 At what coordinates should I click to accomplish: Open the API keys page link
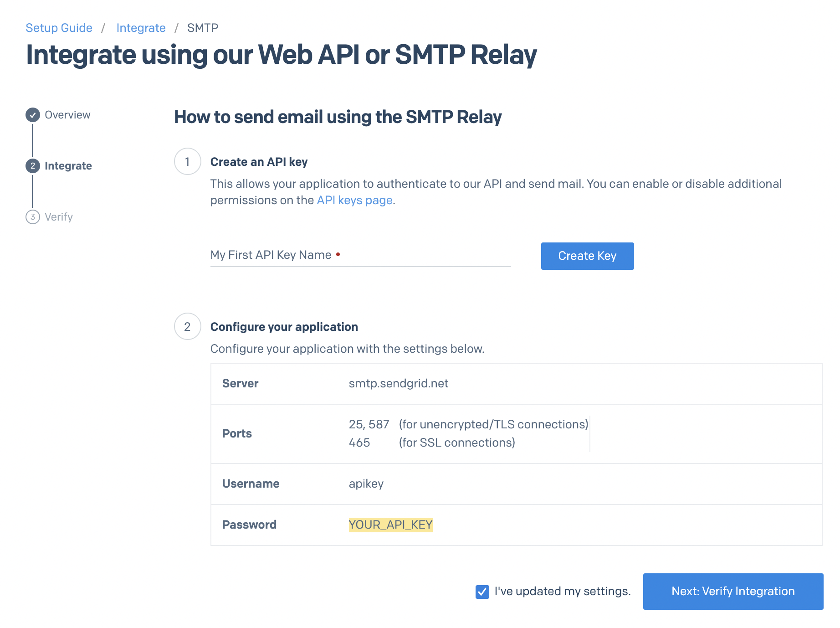tap(354, 200)
